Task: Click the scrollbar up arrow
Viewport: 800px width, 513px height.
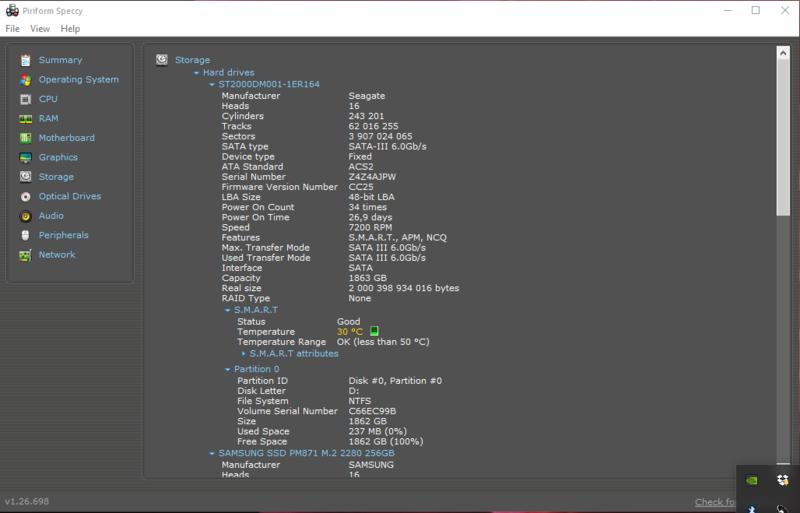Action: [x=783, y=53]
